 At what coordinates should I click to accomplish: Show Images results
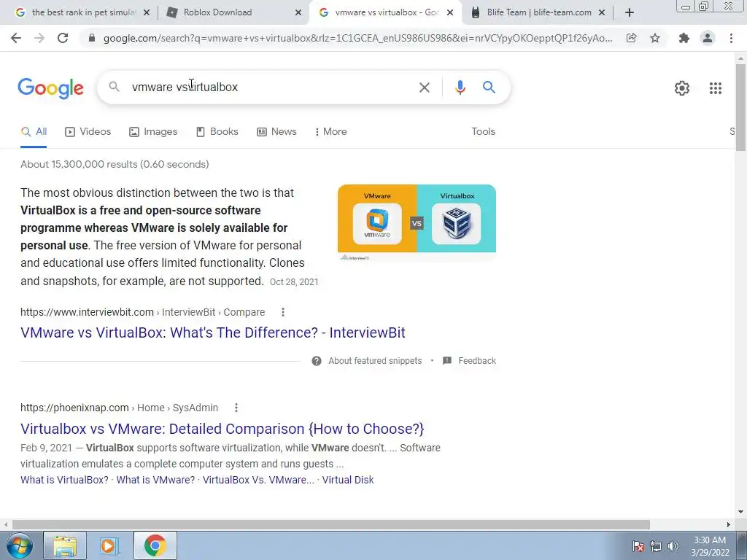tap(153, 132)
